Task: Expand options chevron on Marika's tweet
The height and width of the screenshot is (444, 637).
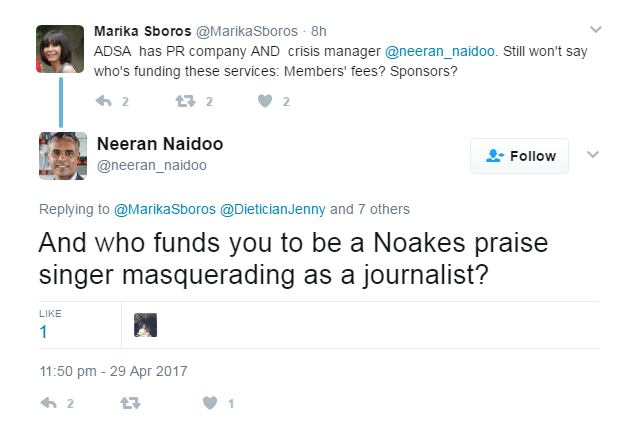Action: (x=595, y=29)
